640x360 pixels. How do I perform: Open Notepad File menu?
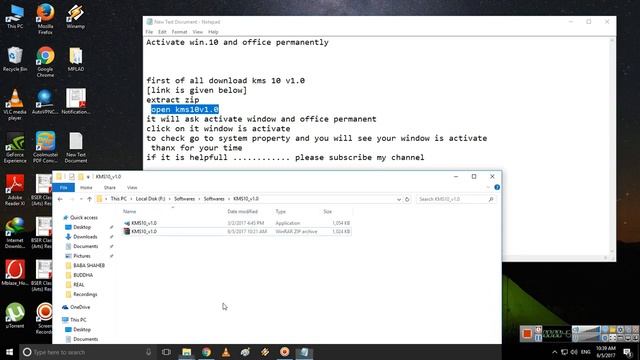pyautogui.click(x=149, y=32)
